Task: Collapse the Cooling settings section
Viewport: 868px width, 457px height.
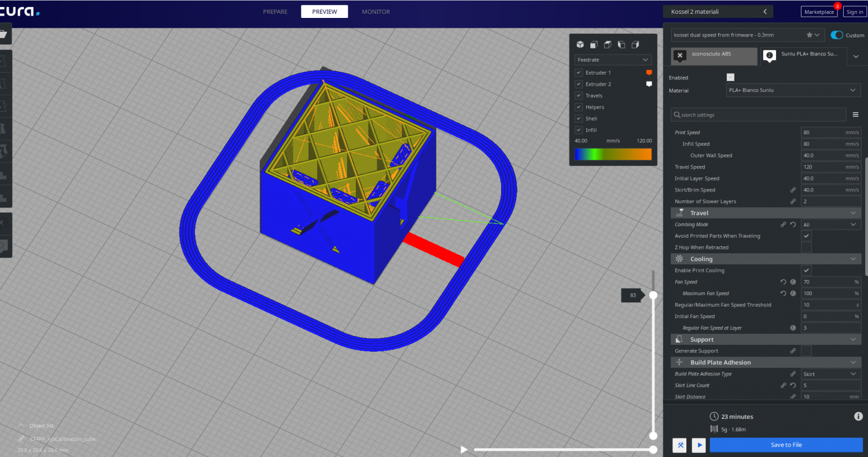Action: coord(853,259)
